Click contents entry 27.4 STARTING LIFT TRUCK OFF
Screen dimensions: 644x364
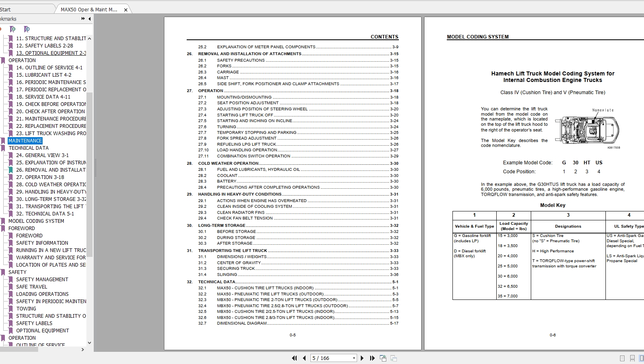point(298,115)
